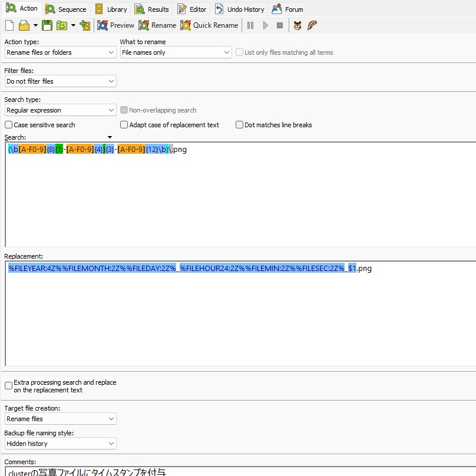Click the tiger mascot icon
Screen dimensions: 476x476
click(x=297, y=25)
